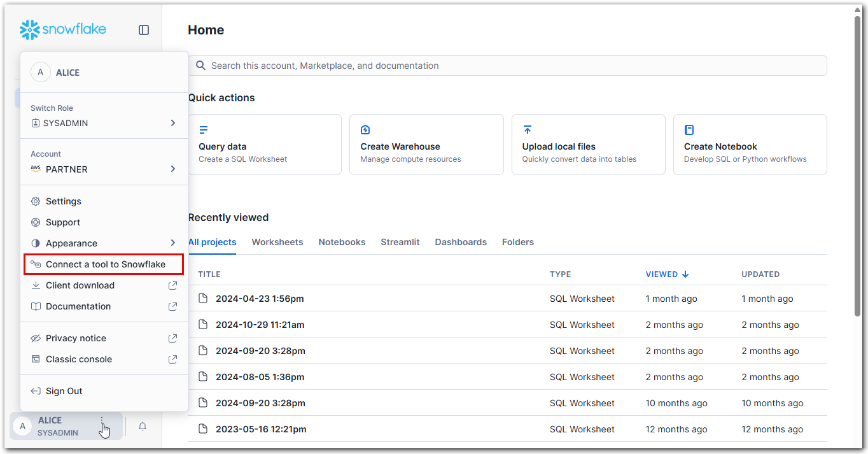The image size is (868, 454).
Task: Switch to the Dashboards tab
Action: click(461, 242)
